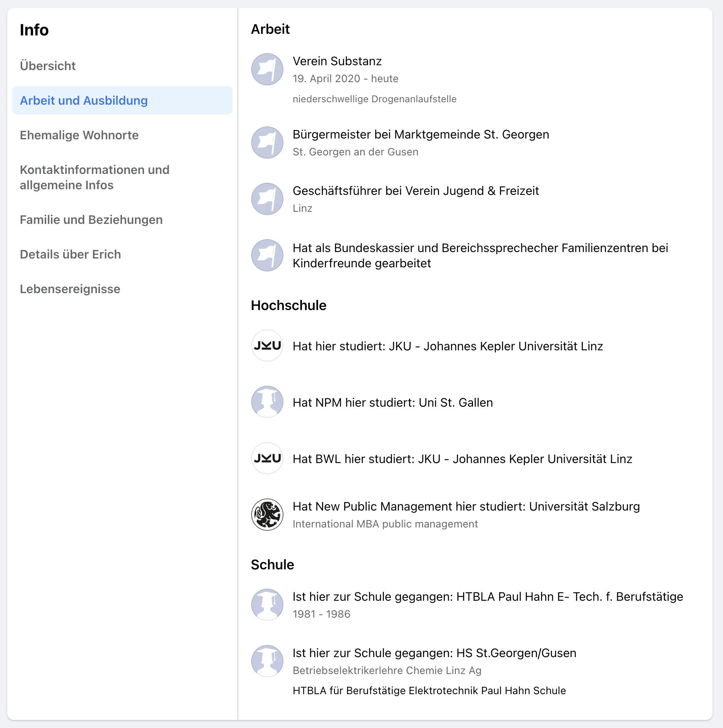The width and height of the screenshot is (723, 728).
Task: Click the flag icon beside Verein Substanz
Action: click(x=267, y=69)
